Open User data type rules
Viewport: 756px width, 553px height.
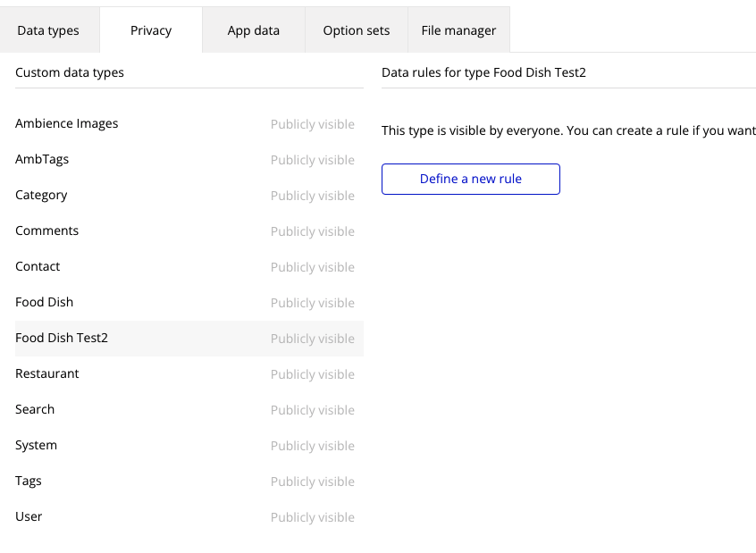(x=189, y=516)
